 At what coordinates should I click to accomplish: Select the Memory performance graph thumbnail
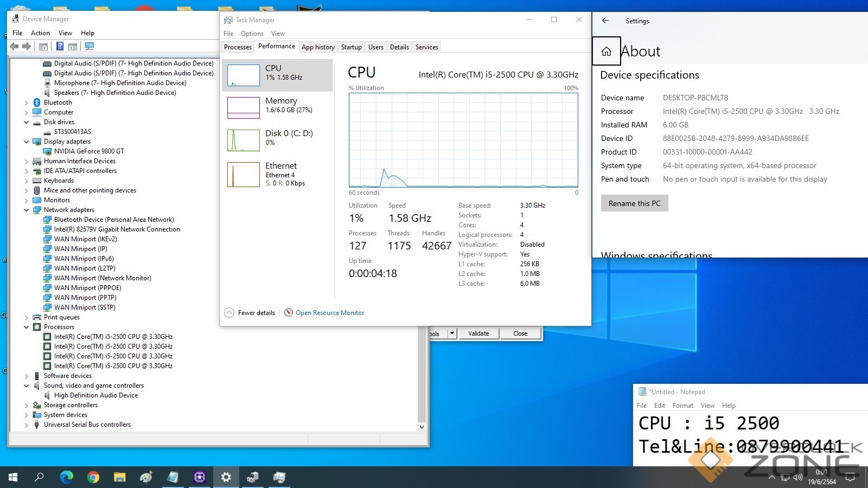244,107
